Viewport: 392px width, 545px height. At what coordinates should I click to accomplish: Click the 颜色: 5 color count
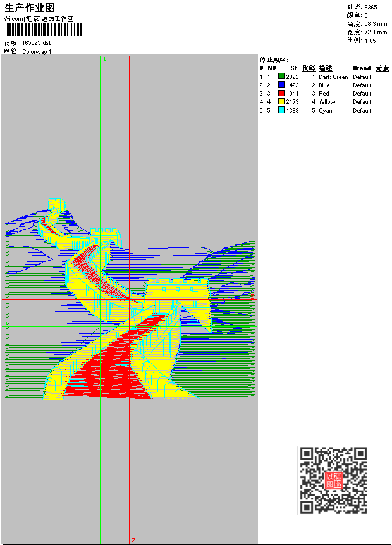[x=357, y=15]
